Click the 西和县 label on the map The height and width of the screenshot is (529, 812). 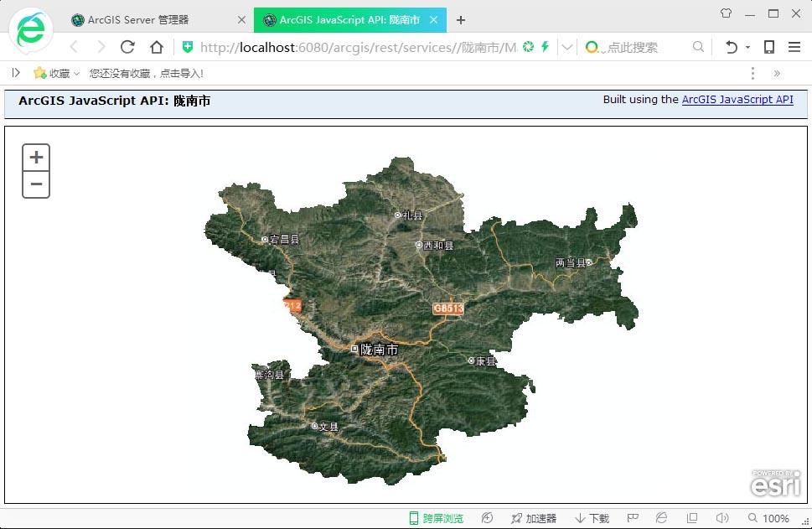(x=438, y=245)
